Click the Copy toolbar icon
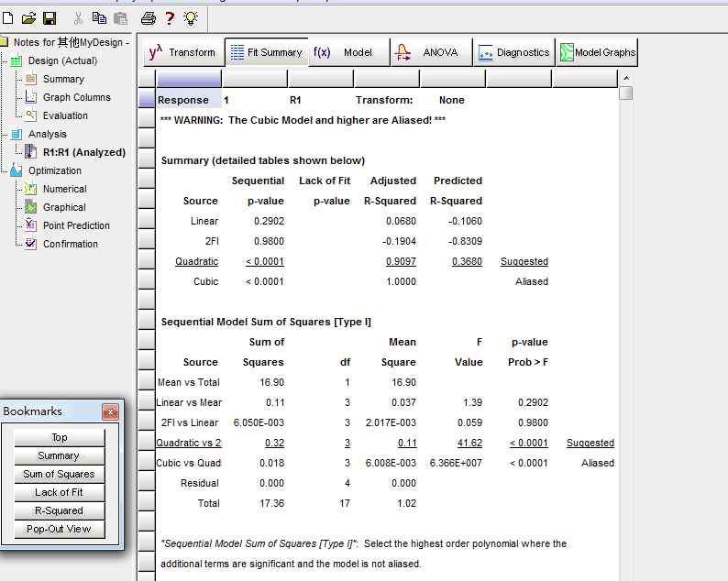728x581 pixels. pos(99,18)
